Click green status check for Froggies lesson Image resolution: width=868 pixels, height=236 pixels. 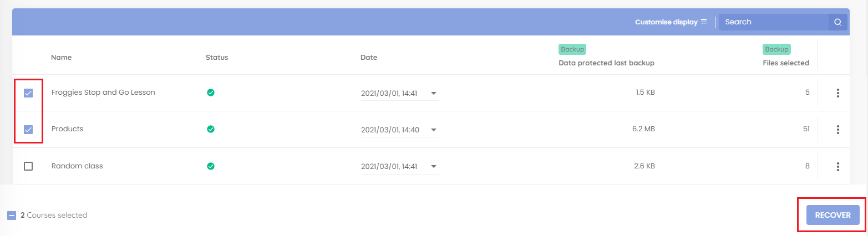[x=210, y=93]
